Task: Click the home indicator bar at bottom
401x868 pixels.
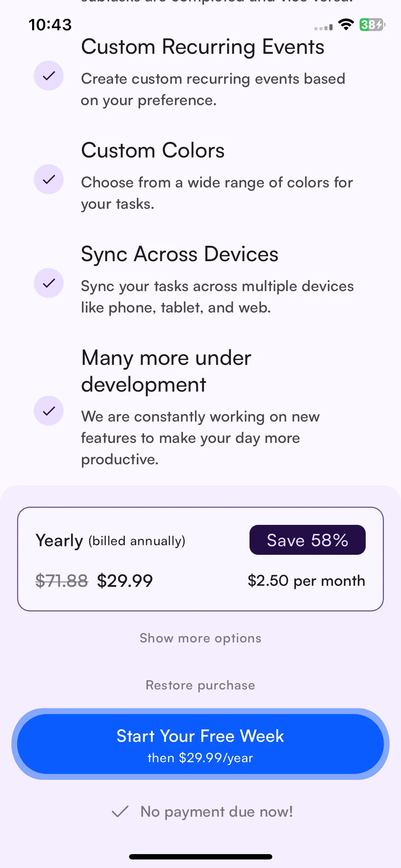Action: (x=200, y=857)
